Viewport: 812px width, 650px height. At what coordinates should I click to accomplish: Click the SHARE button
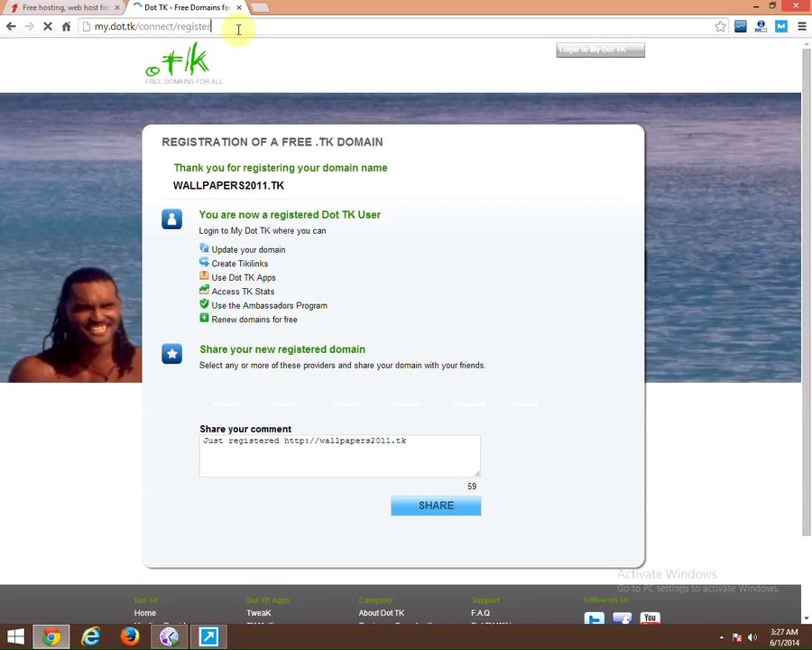pyautogui.click(x=436, y=506)
